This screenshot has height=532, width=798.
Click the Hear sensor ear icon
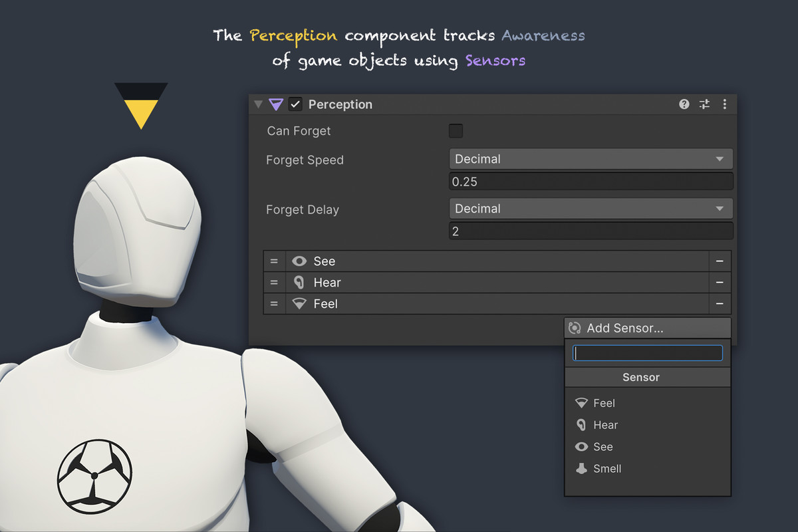pyautogui.click(x=301, y=282)
